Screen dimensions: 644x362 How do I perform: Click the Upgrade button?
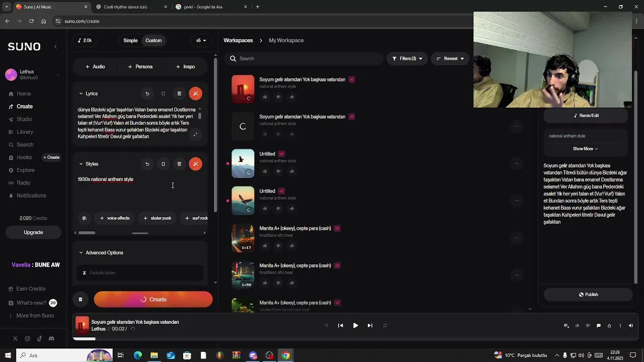(x=33, y=232)
